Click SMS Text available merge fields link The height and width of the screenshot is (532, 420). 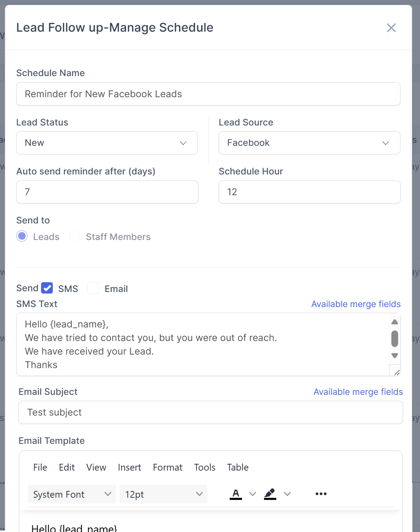356,304
